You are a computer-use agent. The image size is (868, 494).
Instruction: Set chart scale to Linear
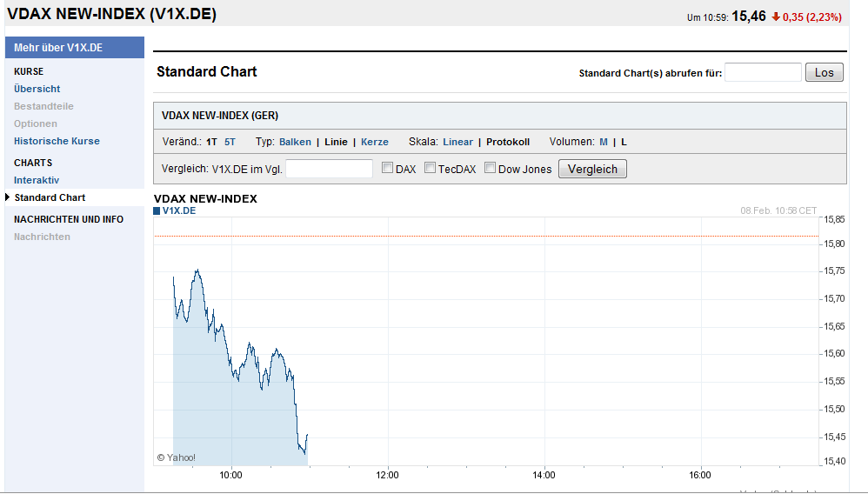(x=457, y=142)
